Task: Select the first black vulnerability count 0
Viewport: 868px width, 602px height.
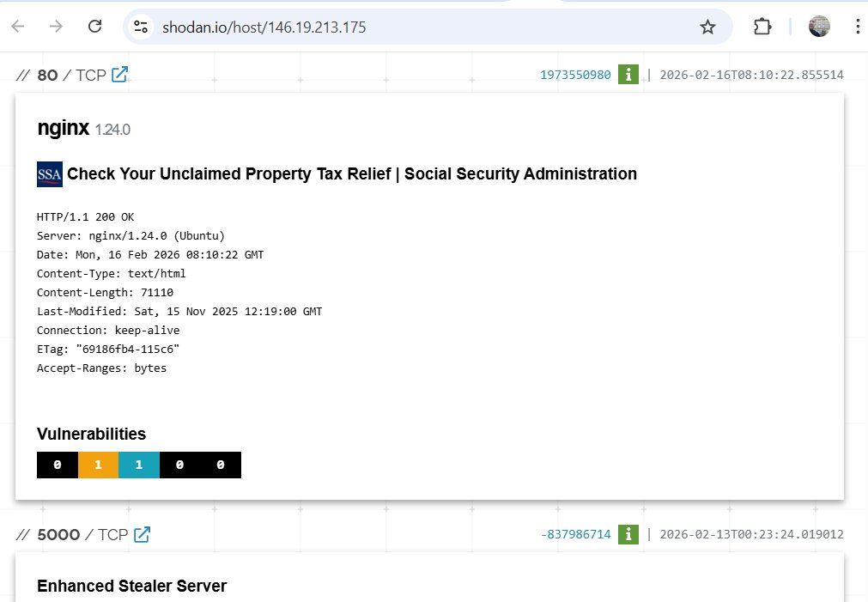Action: (x=58, y=465)
